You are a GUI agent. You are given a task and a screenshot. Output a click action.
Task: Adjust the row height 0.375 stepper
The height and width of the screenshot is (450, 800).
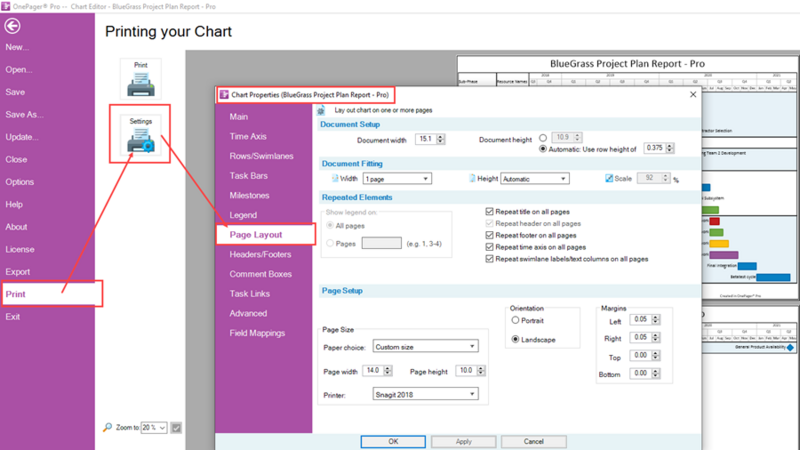[669, 148]
